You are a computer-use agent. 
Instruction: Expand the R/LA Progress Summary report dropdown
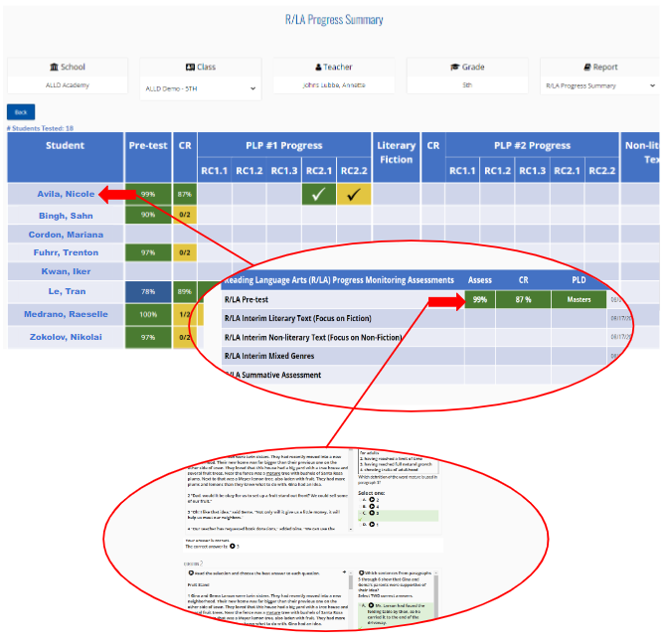599,86
